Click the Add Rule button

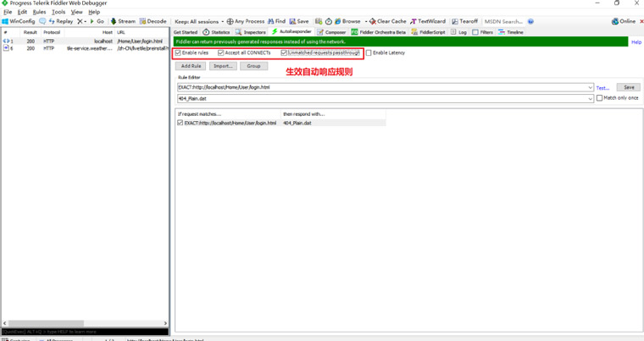191,66
